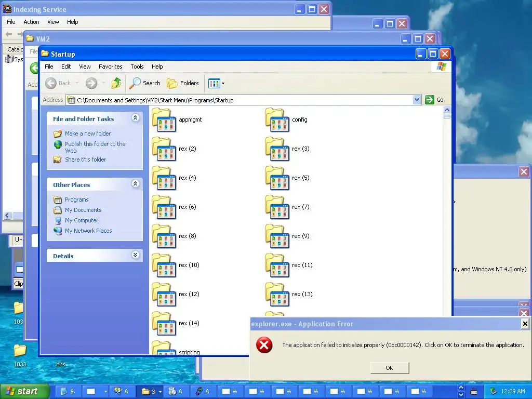Select the rex (13) folder icon
532x399 pixels.
(x=277, y=295)
